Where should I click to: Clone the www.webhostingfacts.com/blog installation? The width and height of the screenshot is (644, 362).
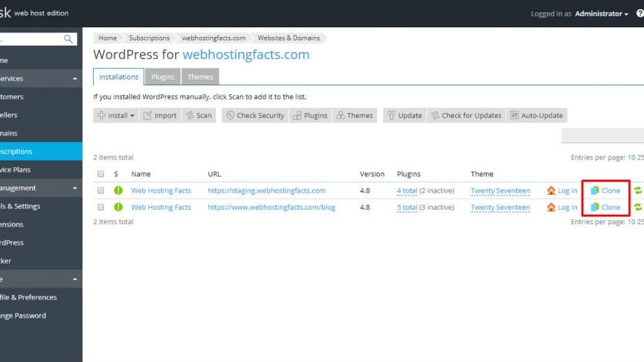tap(606, 207)
